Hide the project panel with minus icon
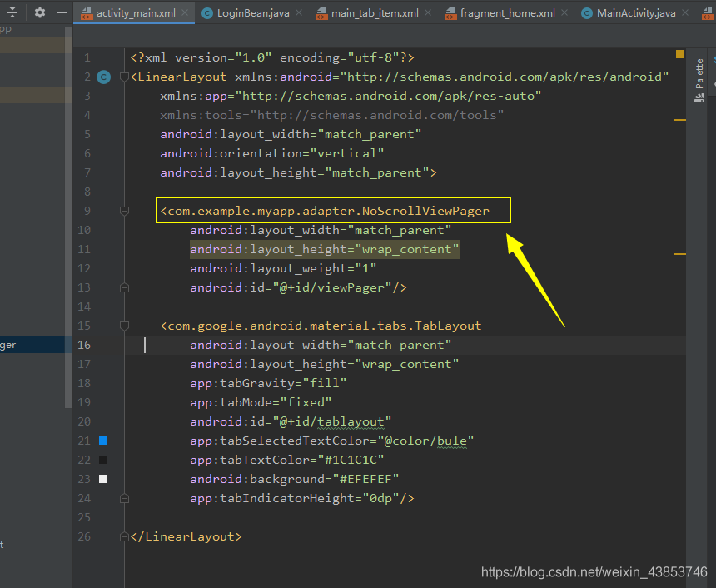The width and height of the screenshot is (716, 588). click(62, 12)
